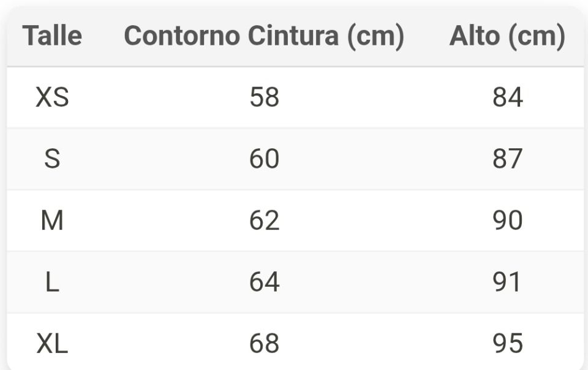Click waist value 62 for M

264,221
